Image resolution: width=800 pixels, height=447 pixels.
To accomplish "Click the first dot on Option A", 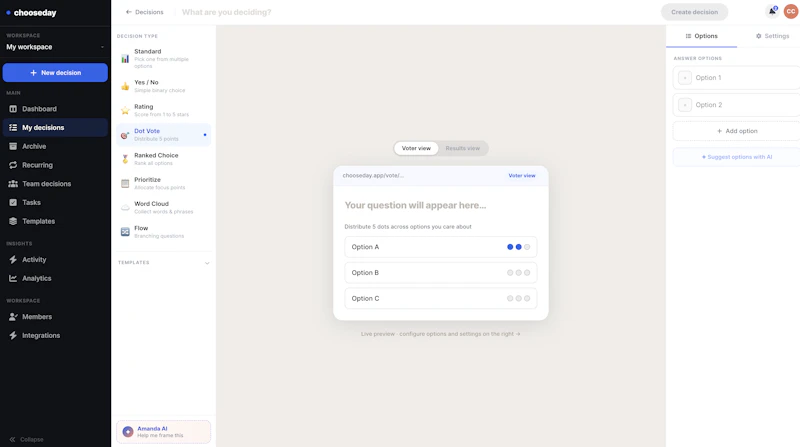I will click(510, 247).
